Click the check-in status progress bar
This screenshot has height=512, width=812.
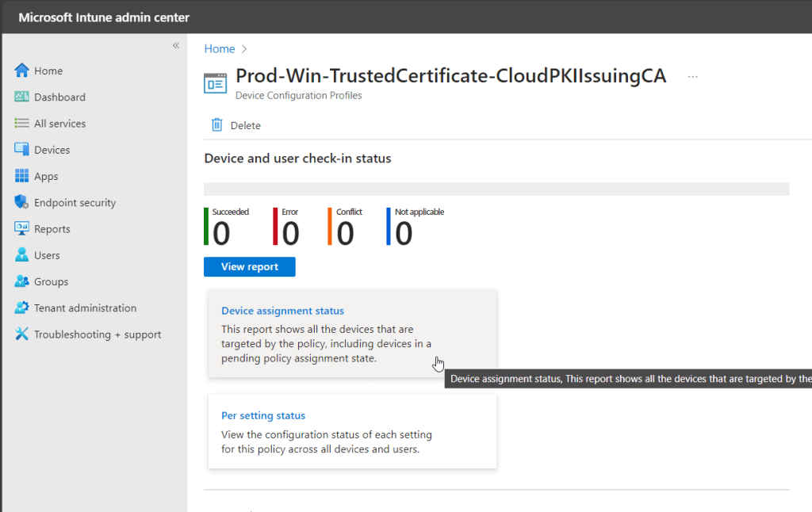pyautogui.click(x=496, y=189)
